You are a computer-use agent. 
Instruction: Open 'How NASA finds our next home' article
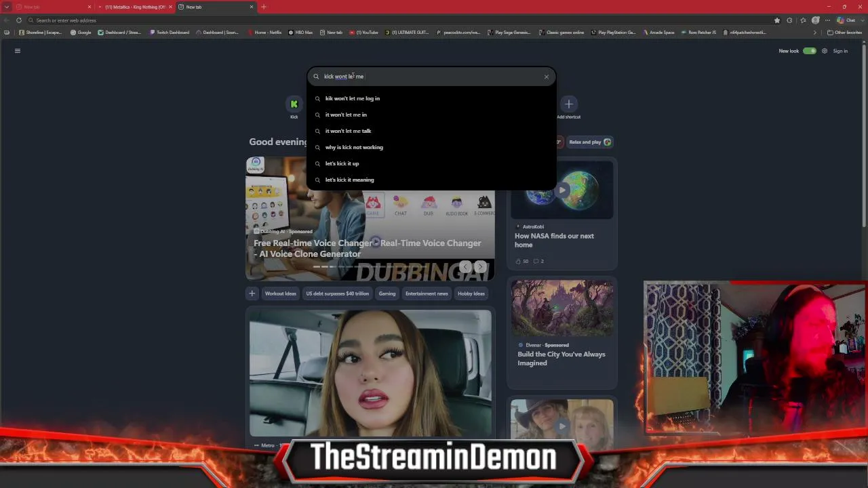[x=554, y=241]
